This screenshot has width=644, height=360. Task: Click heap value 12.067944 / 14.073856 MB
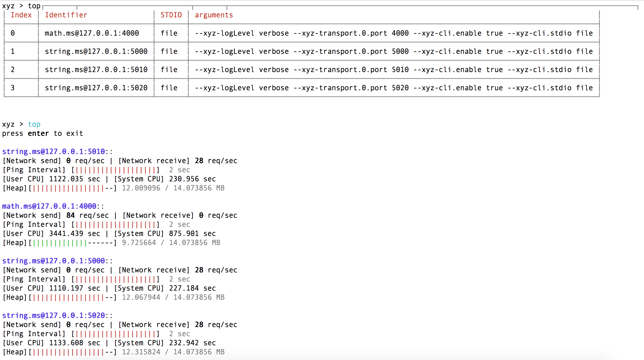click(x=173, y=297)
